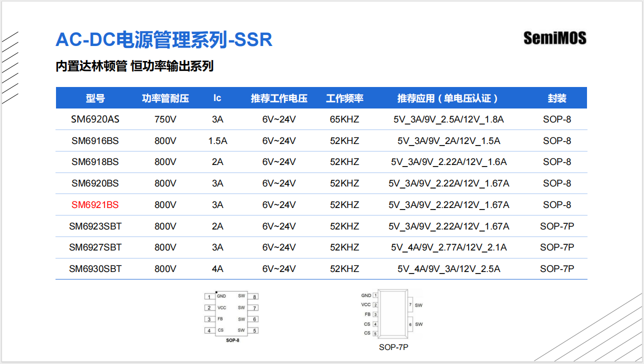Click the SM6916BS model cell
This screenshot has height=364, width=644.
pos(95,141)
